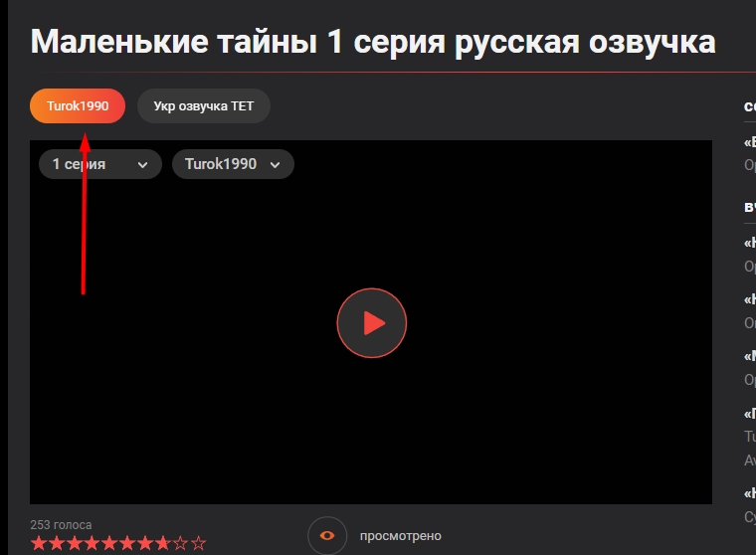
Task: Play the episode video
Action: (371, 322)
